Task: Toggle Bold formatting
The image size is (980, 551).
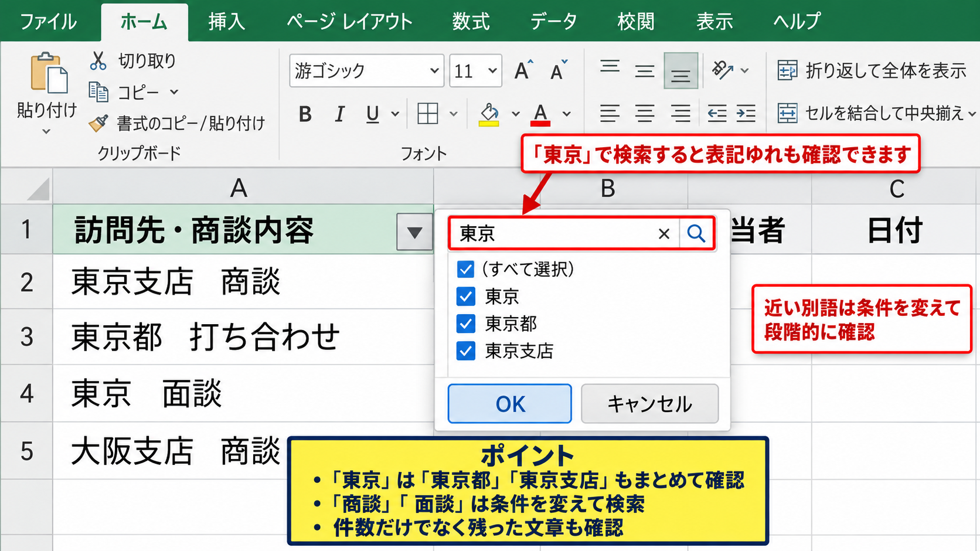Action: click(x=305, y=114)
